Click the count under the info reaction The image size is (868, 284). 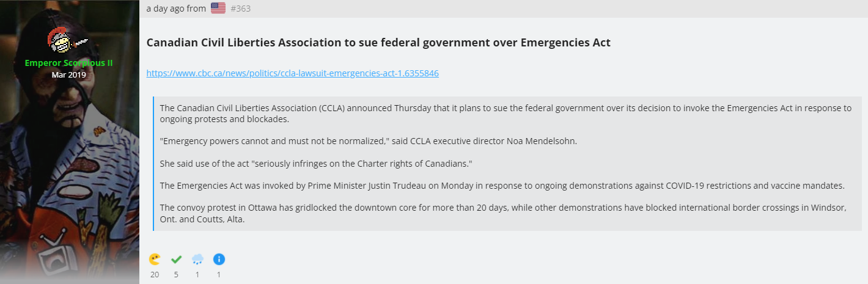[x=219, y=274]
